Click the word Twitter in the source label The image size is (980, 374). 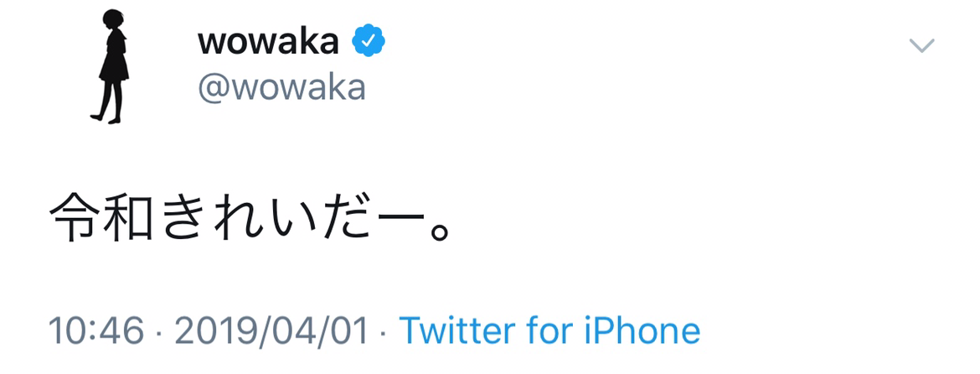(457, 331)
